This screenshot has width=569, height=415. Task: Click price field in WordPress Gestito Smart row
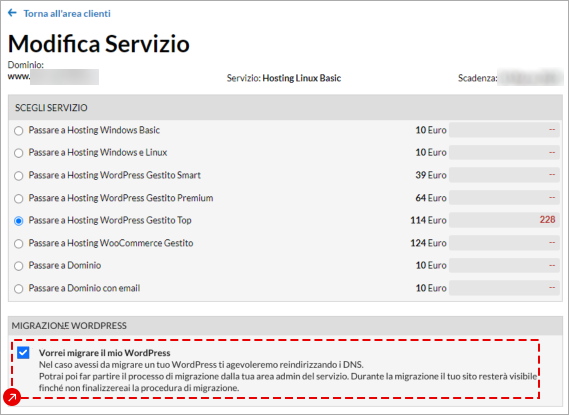click(x=504, y=175)
